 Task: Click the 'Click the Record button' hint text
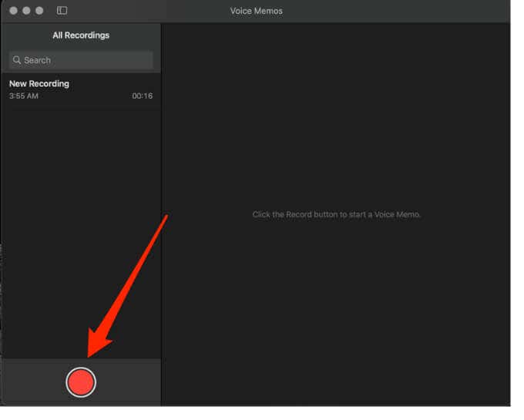(x=337, y=214)
